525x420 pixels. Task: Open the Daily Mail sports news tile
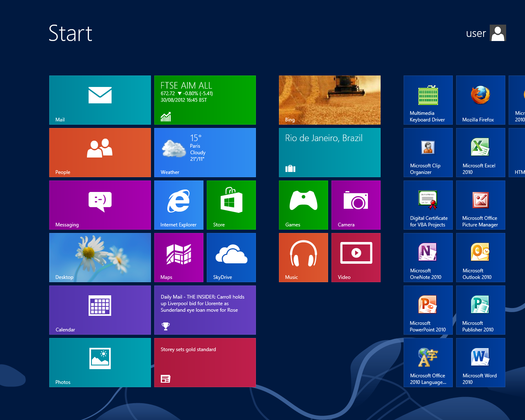click(205, 310)
